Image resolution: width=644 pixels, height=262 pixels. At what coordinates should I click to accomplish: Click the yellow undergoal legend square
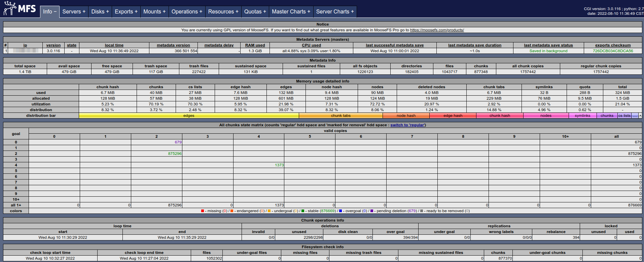(x=269, y=211)
